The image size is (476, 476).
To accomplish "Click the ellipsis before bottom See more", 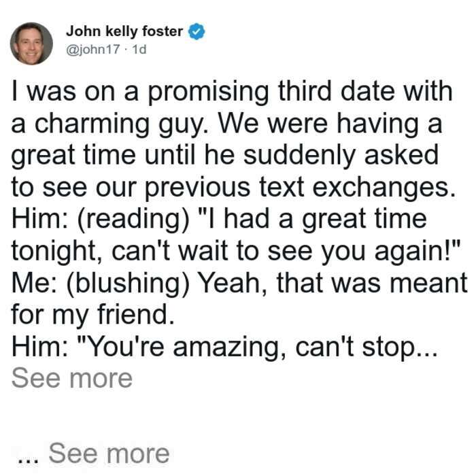I will 29,460.
